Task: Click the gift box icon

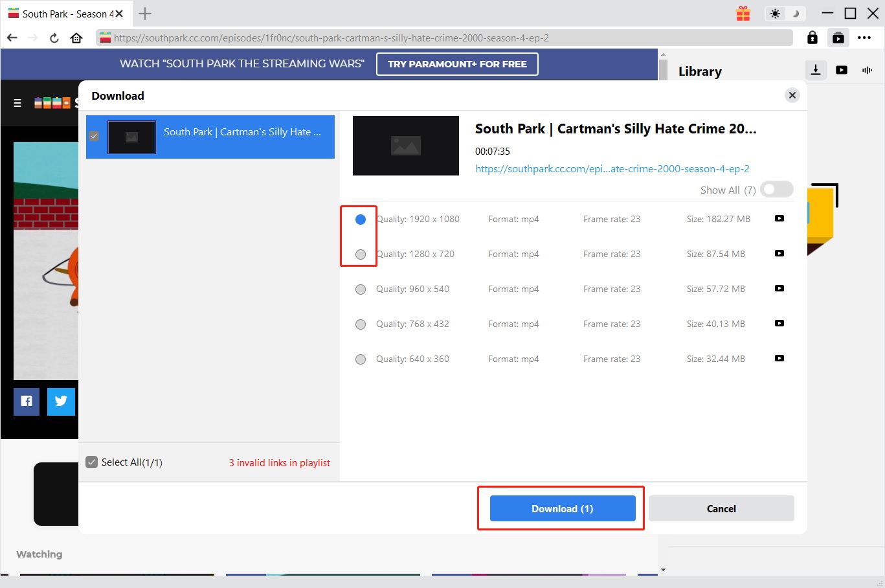Action: (743, 13)
